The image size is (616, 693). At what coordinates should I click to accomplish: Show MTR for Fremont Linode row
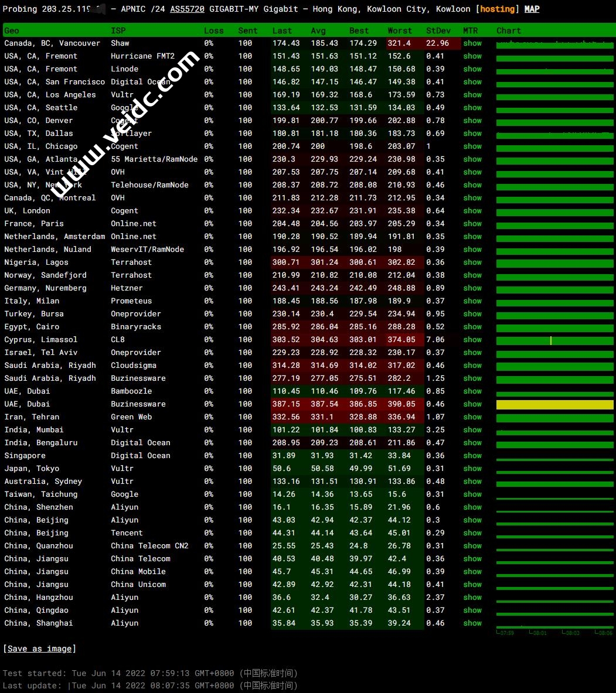472,69
